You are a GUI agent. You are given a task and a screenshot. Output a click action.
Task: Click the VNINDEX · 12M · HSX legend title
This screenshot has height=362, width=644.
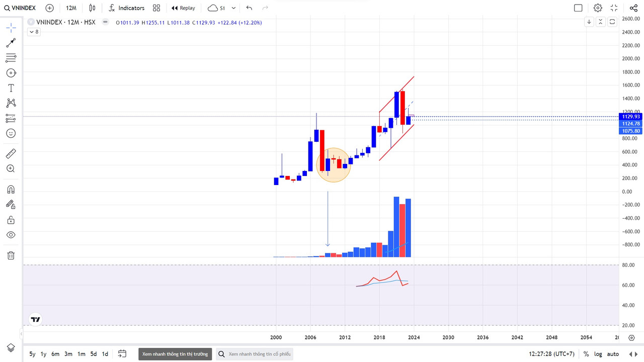coord(66,22)
